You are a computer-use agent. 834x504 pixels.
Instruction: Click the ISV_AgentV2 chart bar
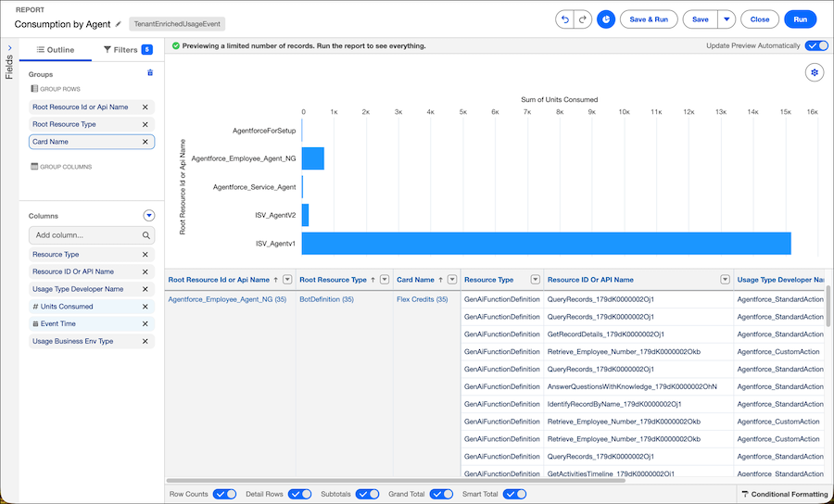click(305, 215)
